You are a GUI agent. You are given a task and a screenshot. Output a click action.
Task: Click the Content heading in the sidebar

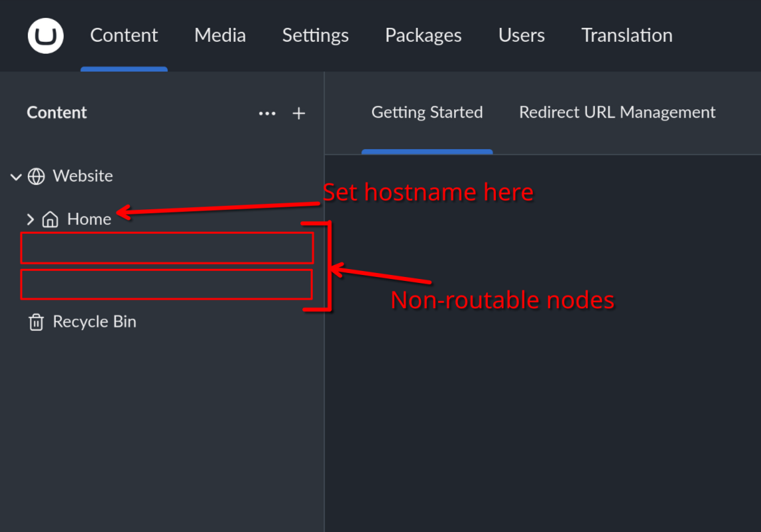click(57, 113)
